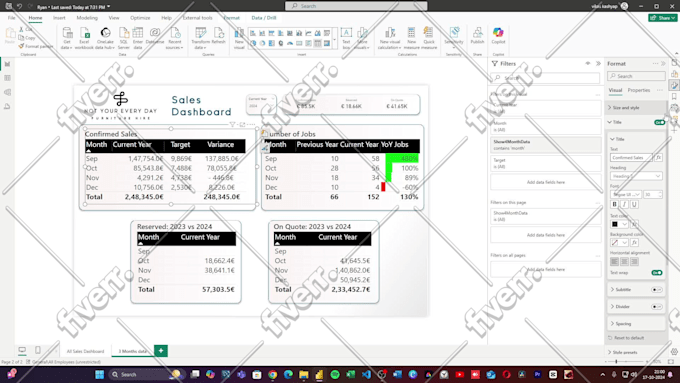This screenshot has width=680, height=383.
Task: Switch to Report view in left sidebar
Action: (7, 64)
